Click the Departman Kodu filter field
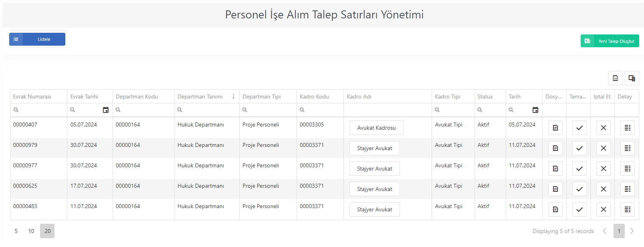This screenshot has height=247, width=644. tap(143, 110)
